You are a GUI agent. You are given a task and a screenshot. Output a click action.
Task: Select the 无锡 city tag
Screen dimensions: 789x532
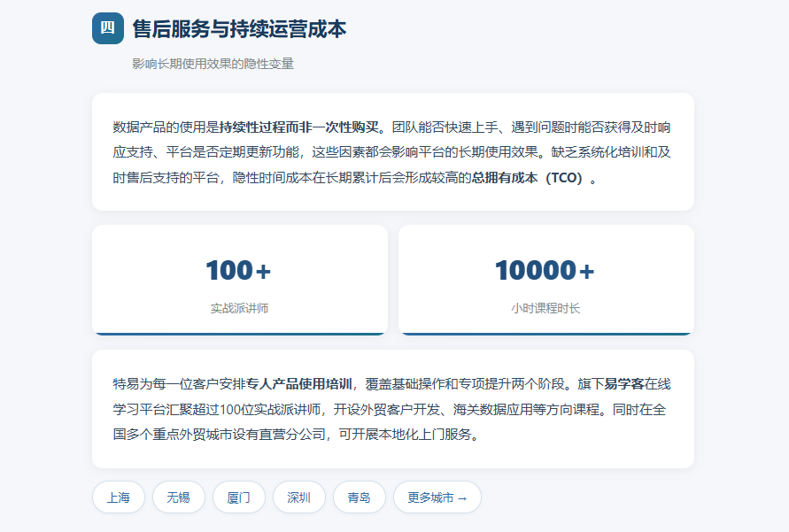[179, 497]
